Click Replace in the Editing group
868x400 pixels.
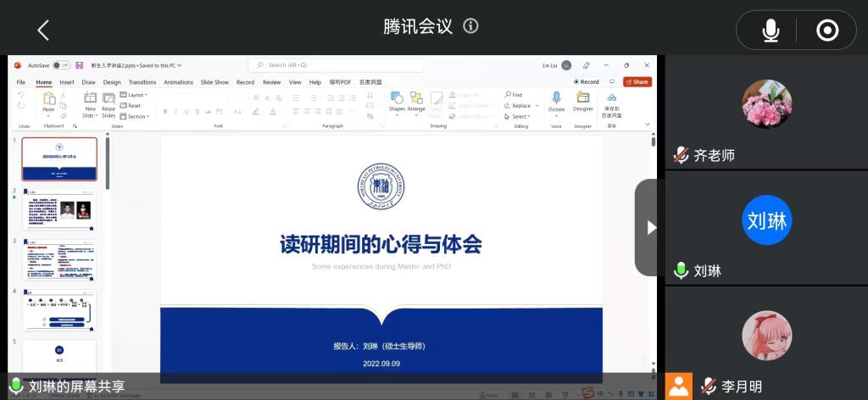[521, 105]
